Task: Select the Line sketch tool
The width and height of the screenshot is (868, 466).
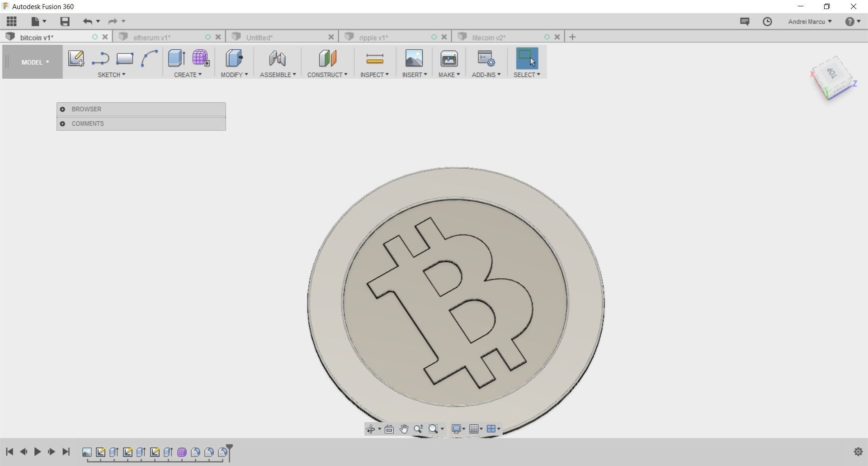Action: (x=100, y=58)
